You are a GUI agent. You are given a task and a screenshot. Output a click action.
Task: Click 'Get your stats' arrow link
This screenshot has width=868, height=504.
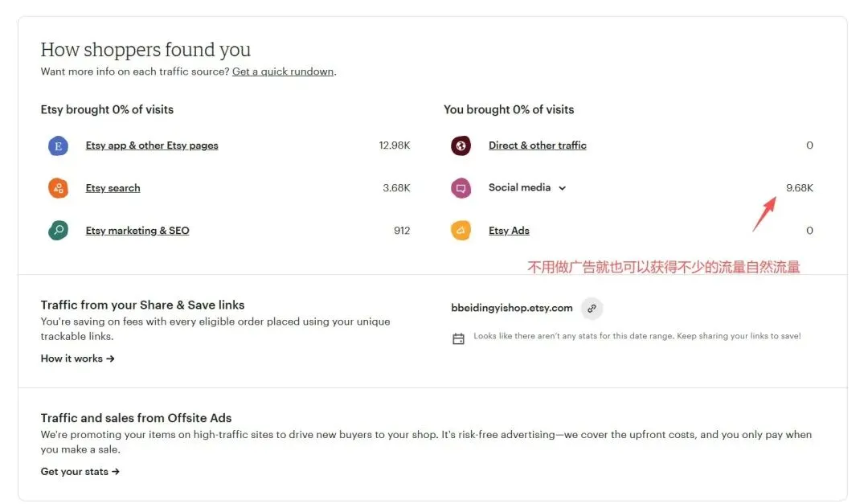click(80, 472)
